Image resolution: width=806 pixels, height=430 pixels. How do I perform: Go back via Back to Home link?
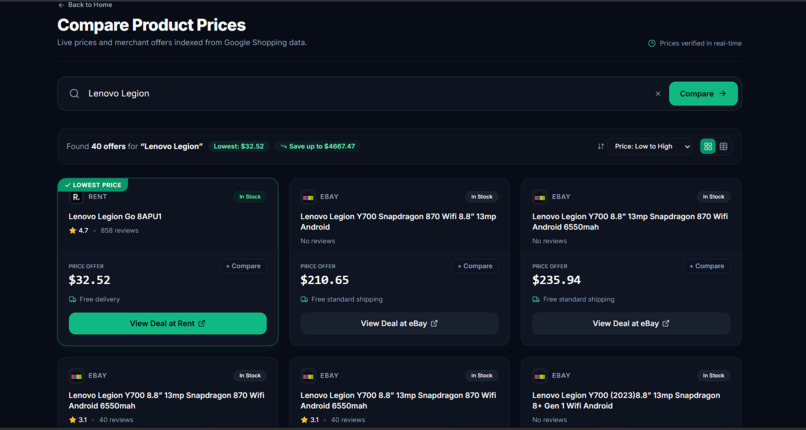(85, 5)
